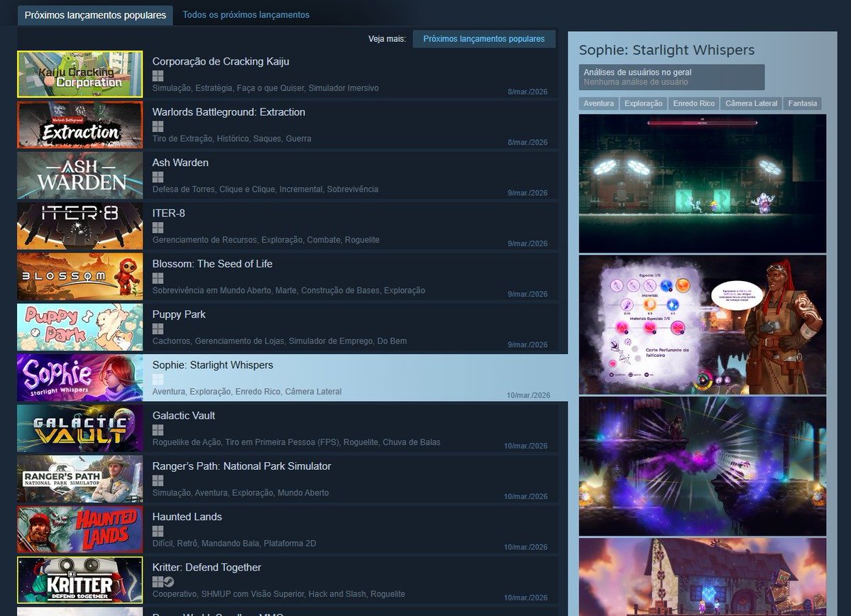Image resolution: width=851 pixels, height=616 pixels.
Task: Click the Galactic Vault capsule thumbnail
Action: [x=79, y=429]
